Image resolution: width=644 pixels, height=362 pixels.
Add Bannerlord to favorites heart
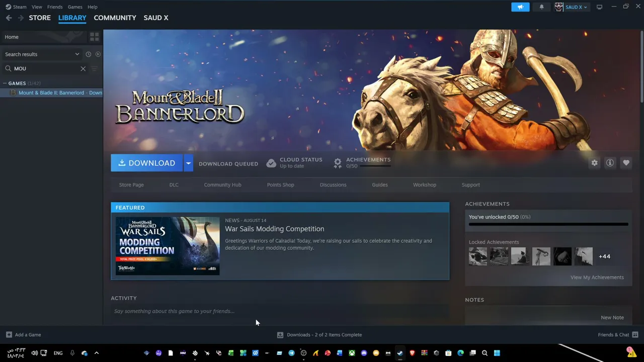click(626, 163)
